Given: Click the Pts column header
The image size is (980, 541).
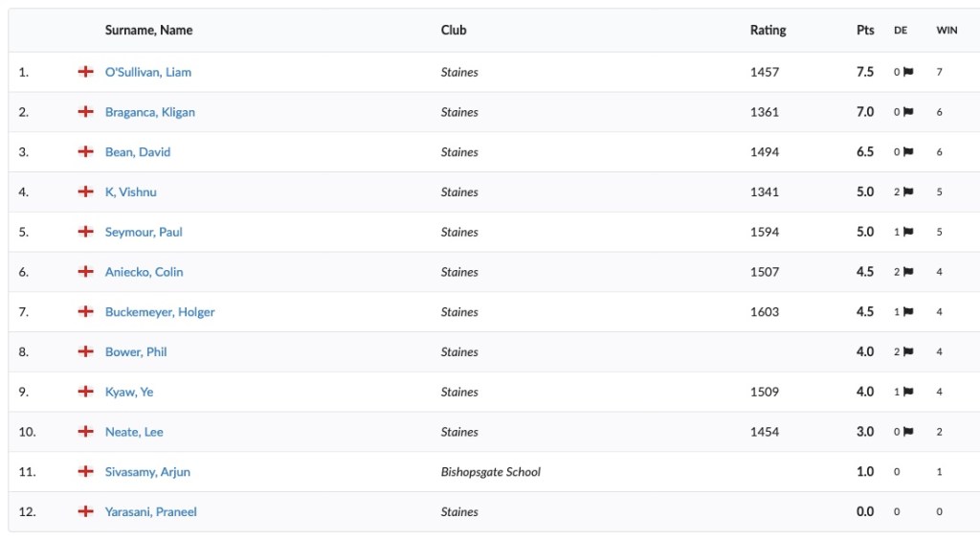Looking at the screenshot, I should coord(865,30).
